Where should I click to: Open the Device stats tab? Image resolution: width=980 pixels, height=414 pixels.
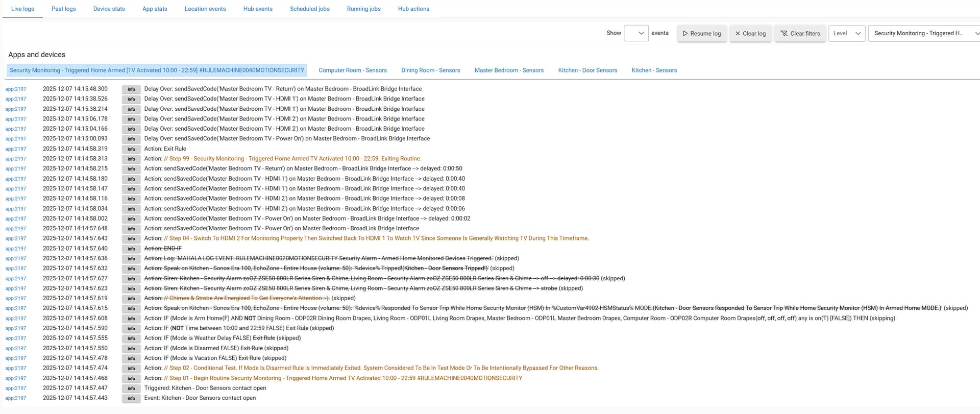(109, 9)
